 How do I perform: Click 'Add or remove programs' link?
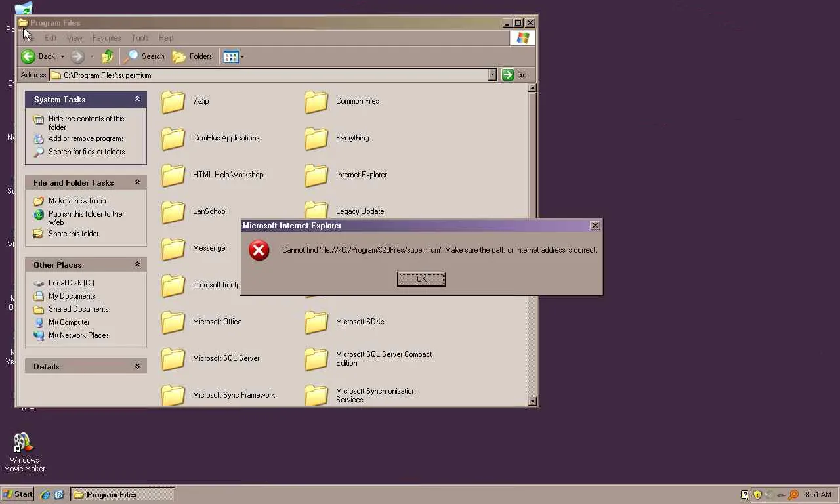pyautogui.click(x=86, y=138)
